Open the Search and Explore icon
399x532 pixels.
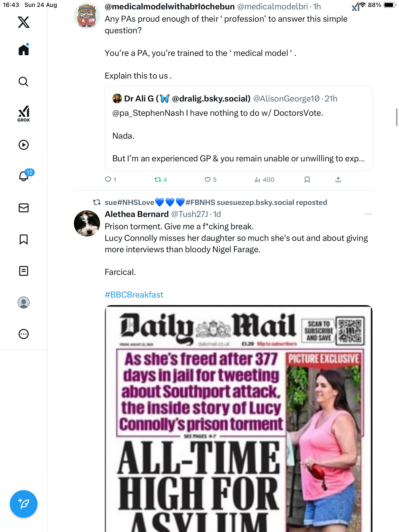coord(24,82)
